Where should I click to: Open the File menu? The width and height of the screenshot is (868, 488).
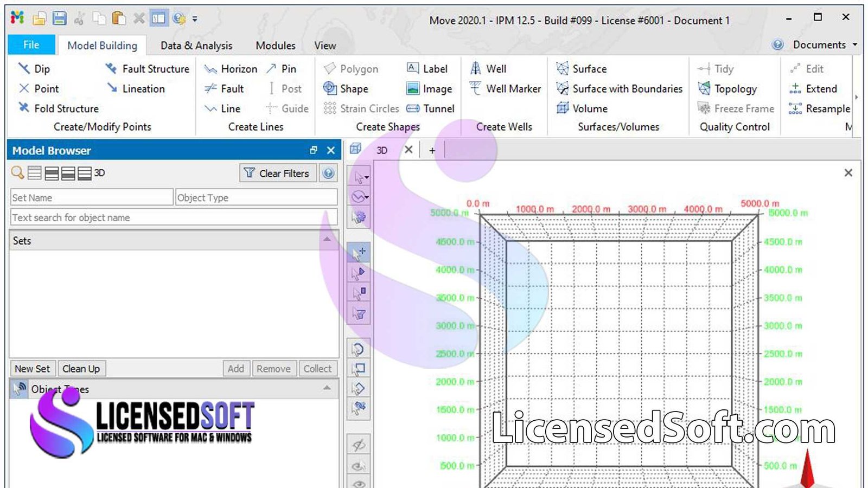click(x=31, y=45)
